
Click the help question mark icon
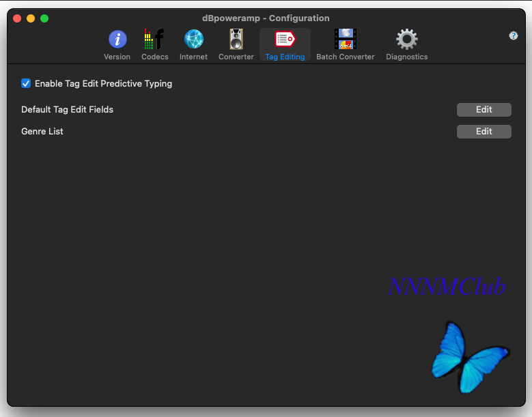coord(514,35)
